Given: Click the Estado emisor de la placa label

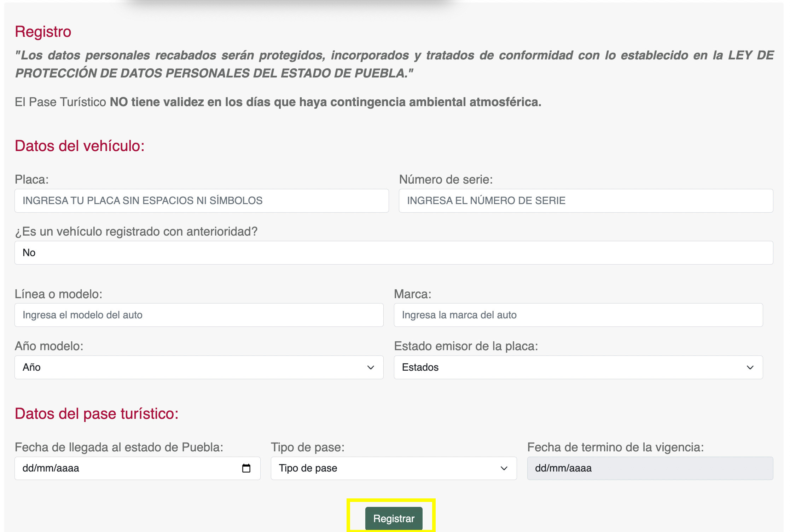Looking at the screenshot, I should point(466,346).
